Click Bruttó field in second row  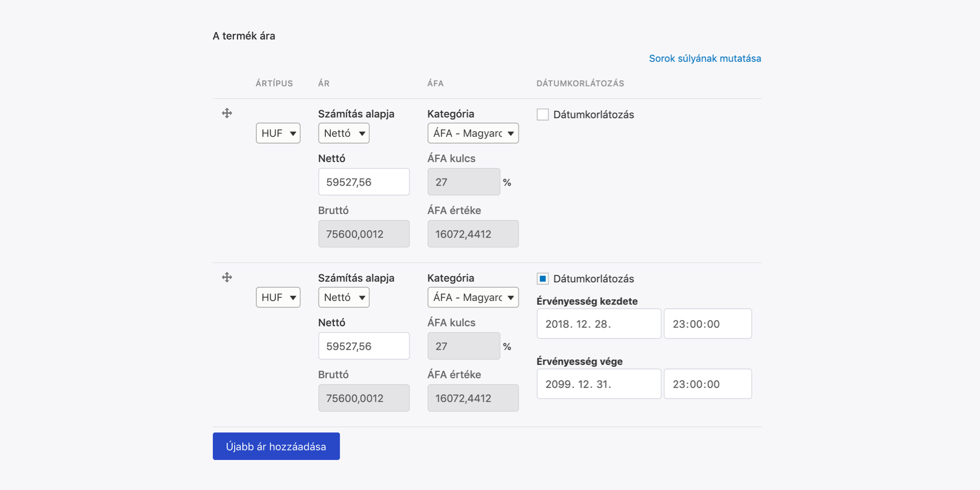[x=364, y=398]
